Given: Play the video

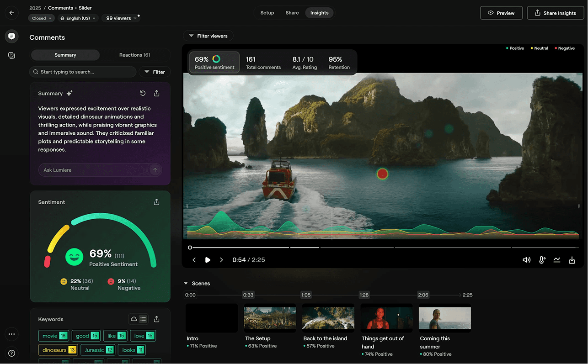Looking at the screenshot, I should [x=208, y=260].
